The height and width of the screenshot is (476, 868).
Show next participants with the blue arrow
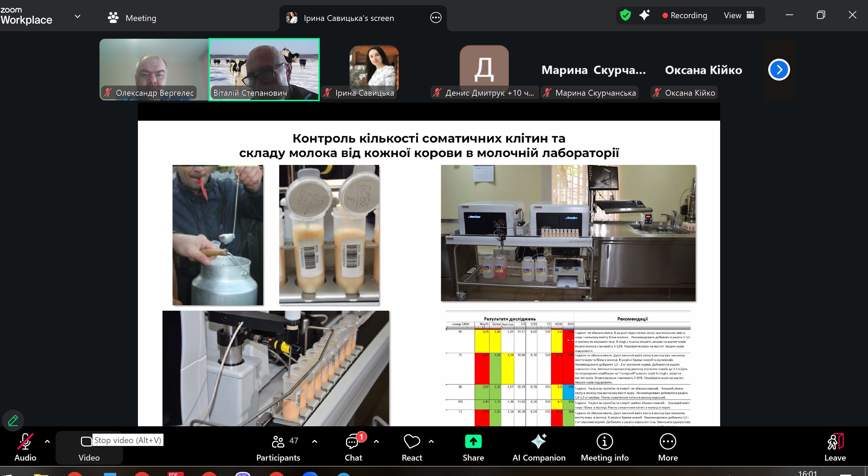pyautogui.click(x=779, y=70)
